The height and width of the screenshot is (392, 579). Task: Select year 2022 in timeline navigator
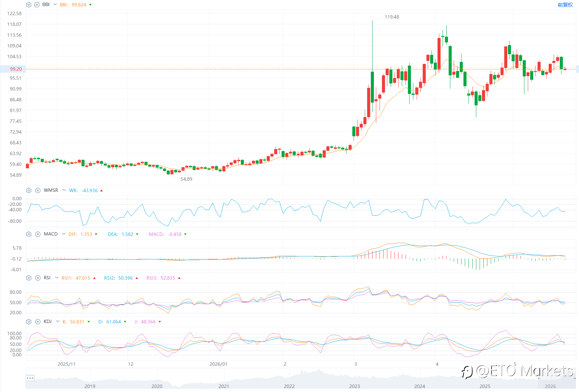click(289, 386)
